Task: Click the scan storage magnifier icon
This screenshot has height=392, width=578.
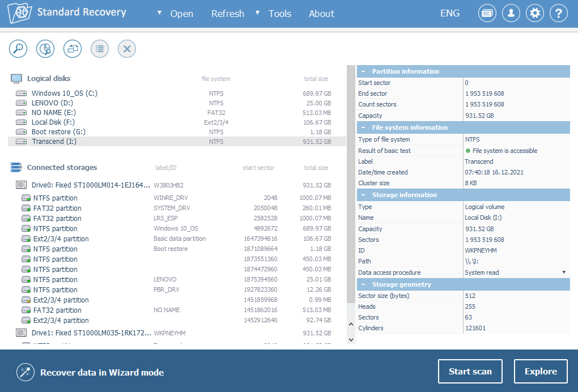Action: 18,49
